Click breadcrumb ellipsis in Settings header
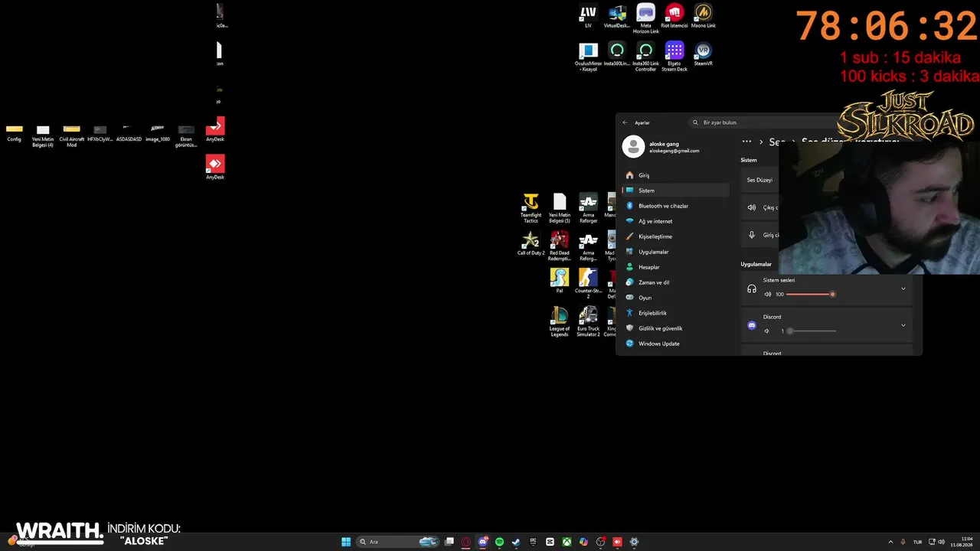980x551 pixels. (x=747, y=142)
